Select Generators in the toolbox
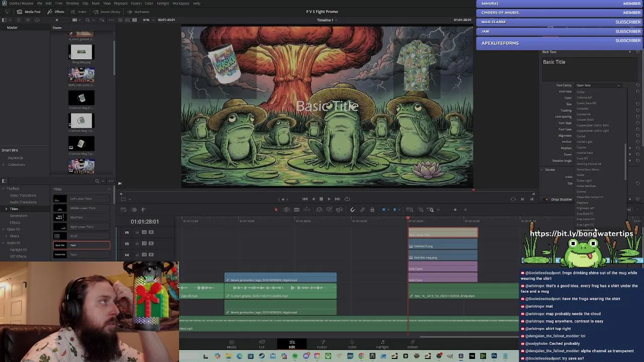Screen dimensions: 644x362 coord(19,216)
